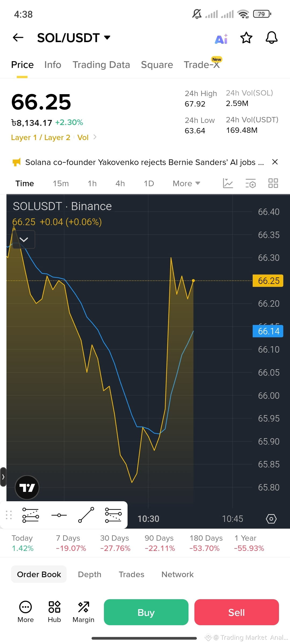Set a price alert bell

[271, 38]
